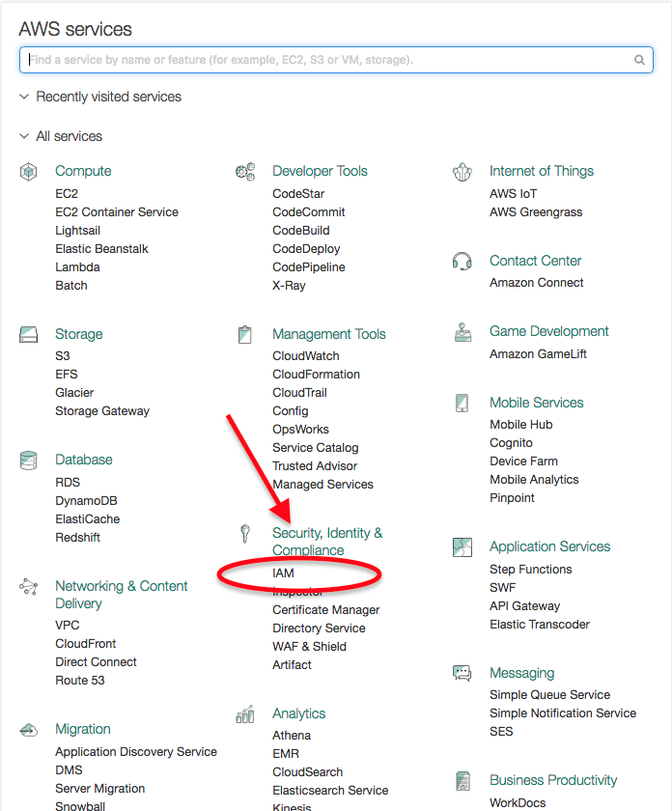Focus the Find a service search field
This screenshot has height=811, width=672.
[336, 60]
